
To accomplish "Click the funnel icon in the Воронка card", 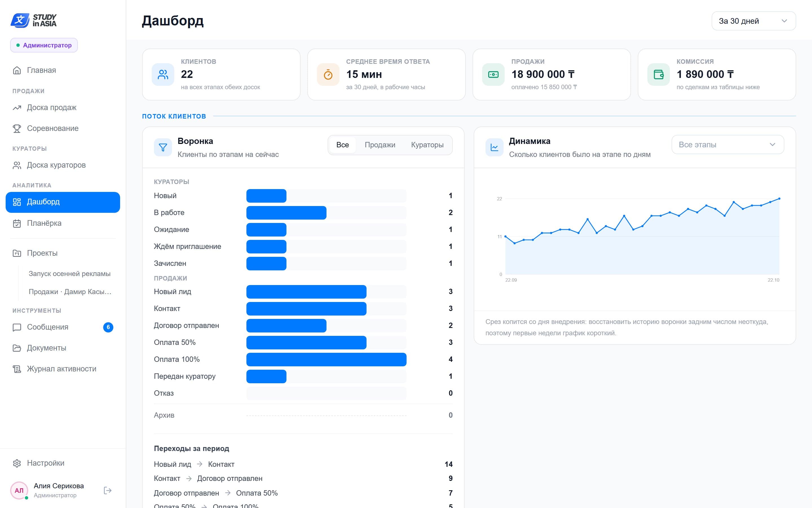I will coord(163,147).
